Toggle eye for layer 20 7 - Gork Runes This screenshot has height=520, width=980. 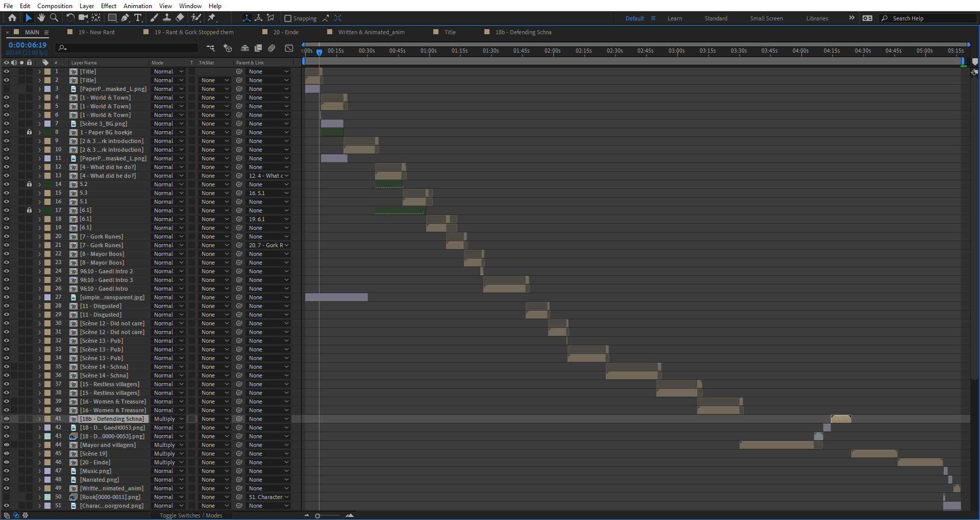pyautogui.click(x=7, y=237)
